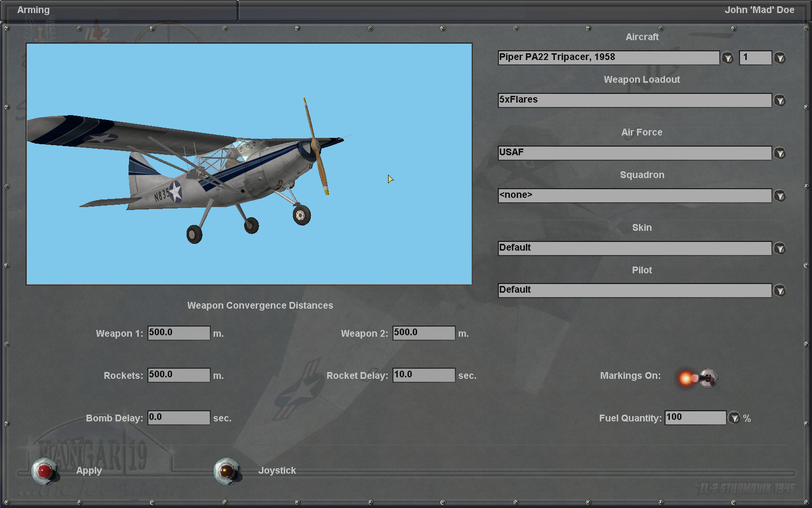This screenshot has height=508, width=812.
Task: Open the Fuel Quantity dropdown arrow
Action: 734,418
